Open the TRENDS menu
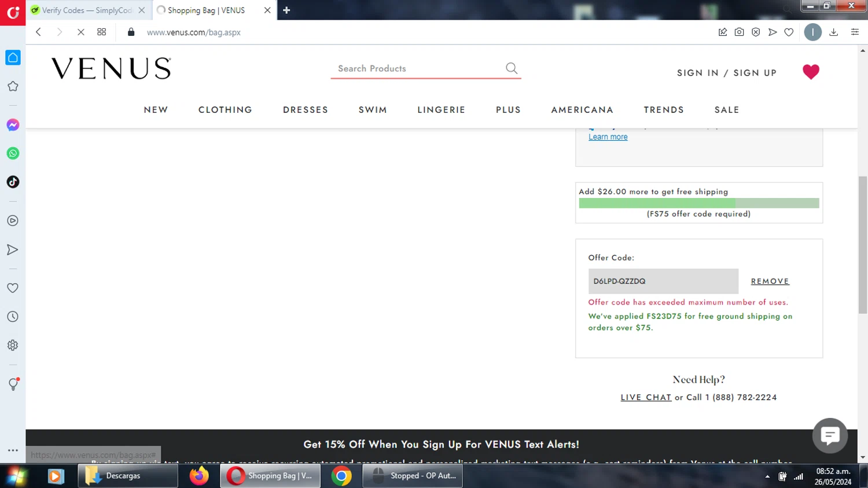868x488 pixels. 664,110
